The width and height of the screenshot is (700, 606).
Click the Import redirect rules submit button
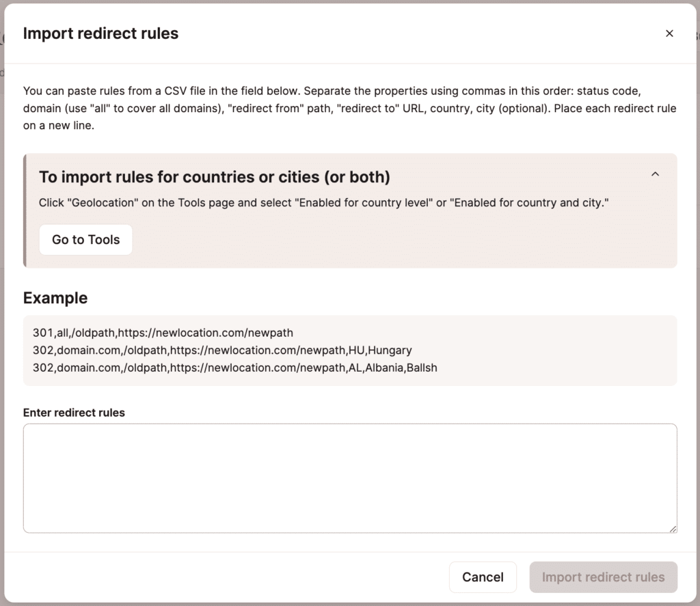click(603, 577)
